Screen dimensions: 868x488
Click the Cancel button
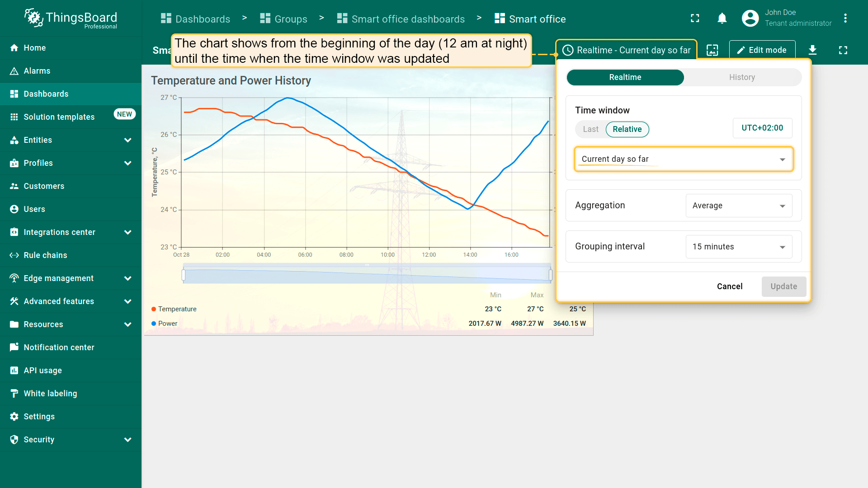point(729,286)
